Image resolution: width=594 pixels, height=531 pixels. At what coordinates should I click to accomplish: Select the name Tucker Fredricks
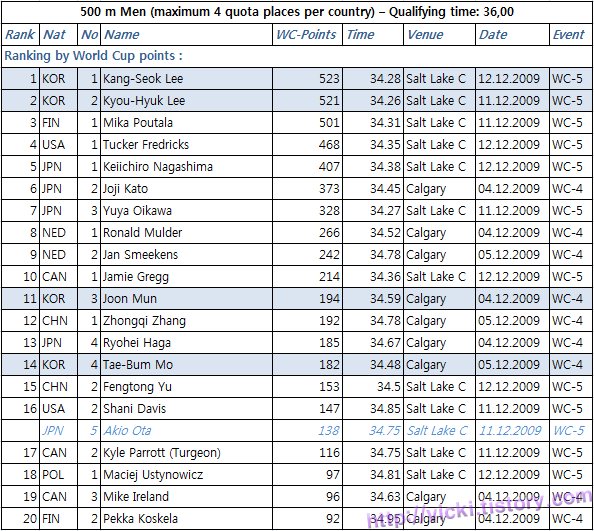coord(146,145)
